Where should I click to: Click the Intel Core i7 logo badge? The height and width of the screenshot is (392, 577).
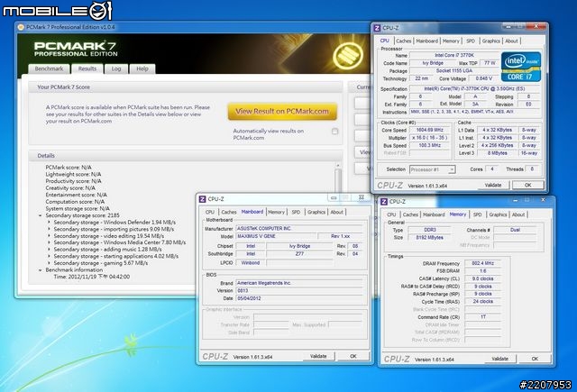tap(521, 67)
